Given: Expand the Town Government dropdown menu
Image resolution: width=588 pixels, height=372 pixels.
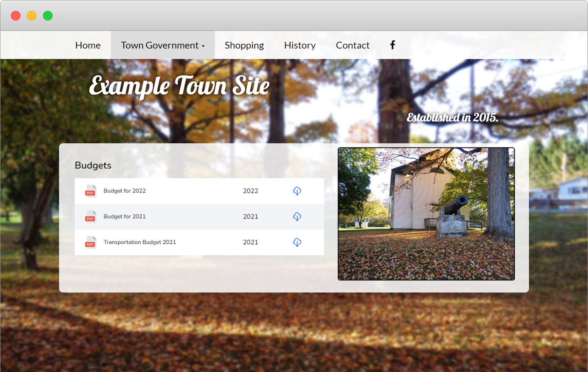Looking at the screenshot, I should pos(162,45).
